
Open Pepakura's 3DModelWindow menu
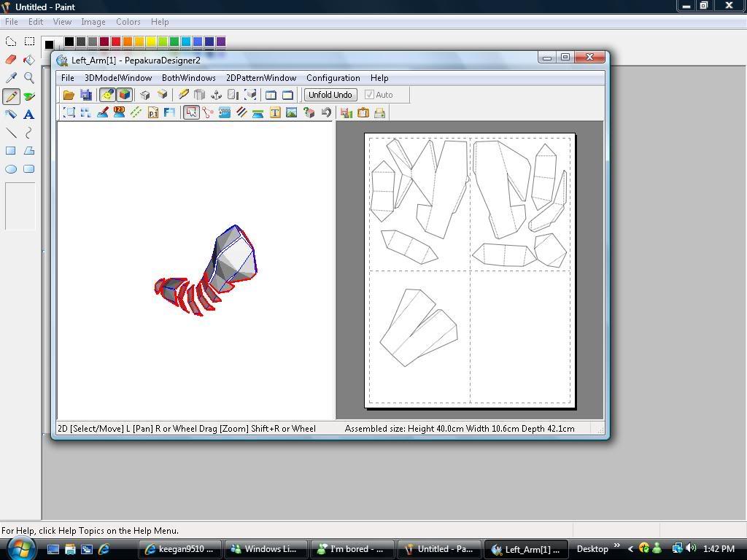click(118, 77)
